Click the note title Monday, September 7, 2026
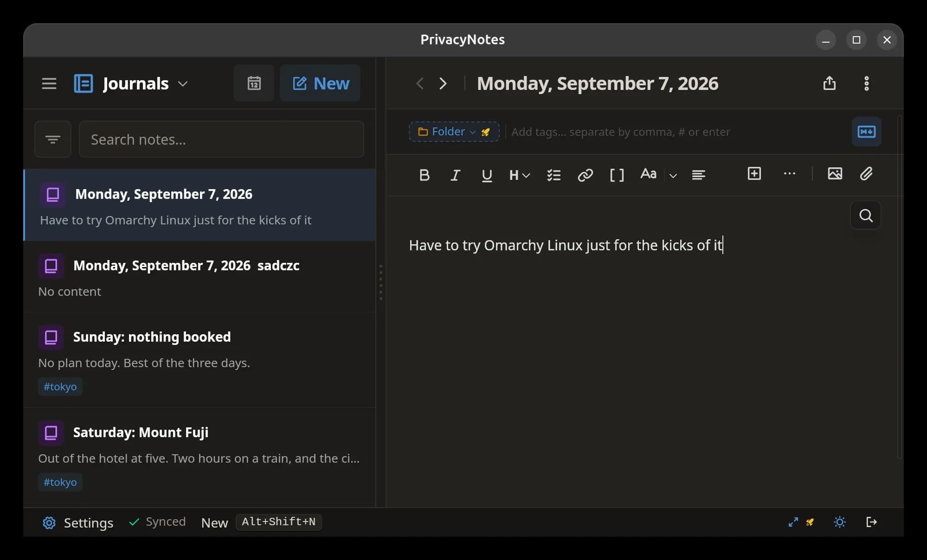927x560 pixels. 597,83
